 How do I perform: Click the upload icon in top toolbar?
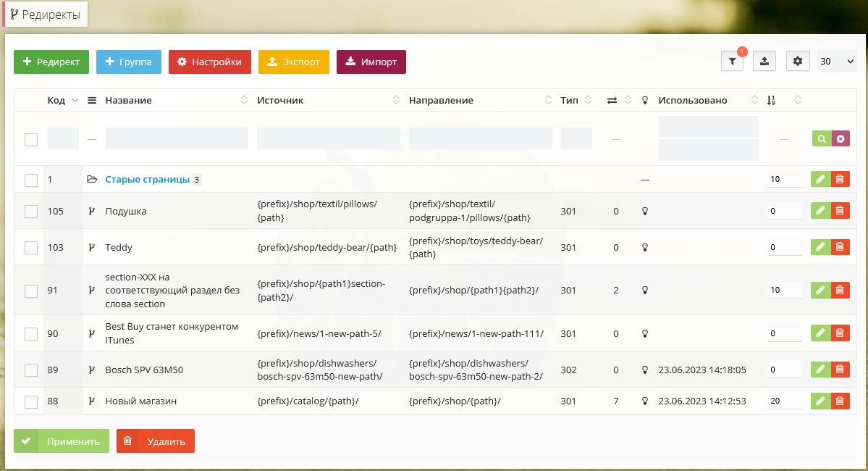click(764, 62)
